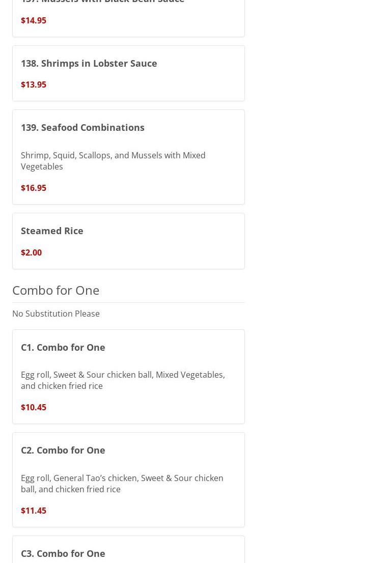Open the C3. Combo for One item

63,553
